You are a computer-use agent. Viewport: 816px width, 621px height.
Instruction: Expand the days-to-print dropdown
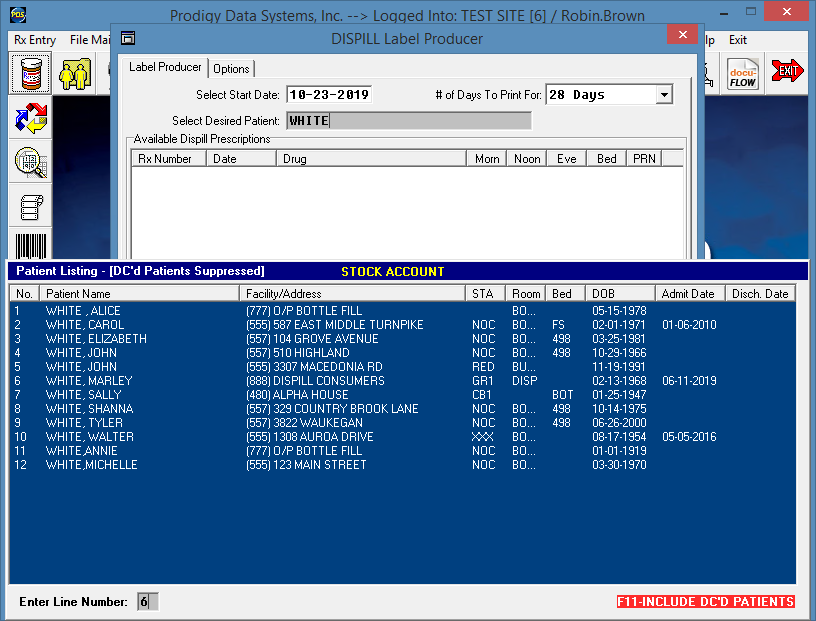click(x=664, y=95)
